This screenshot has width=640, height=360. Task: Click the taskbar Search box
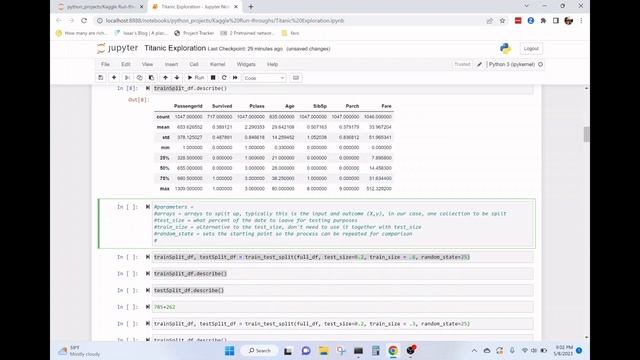(260, 351)
